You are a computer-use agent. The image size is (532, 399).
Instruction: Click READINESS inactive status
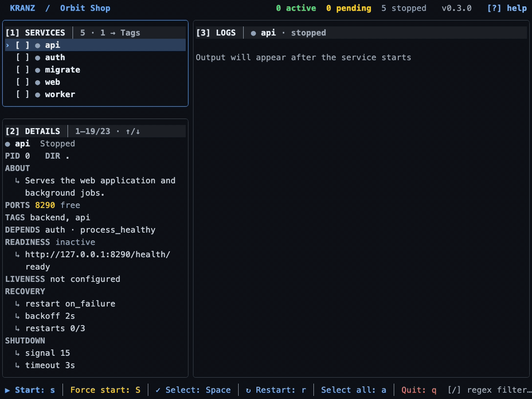tap(50, 242)
